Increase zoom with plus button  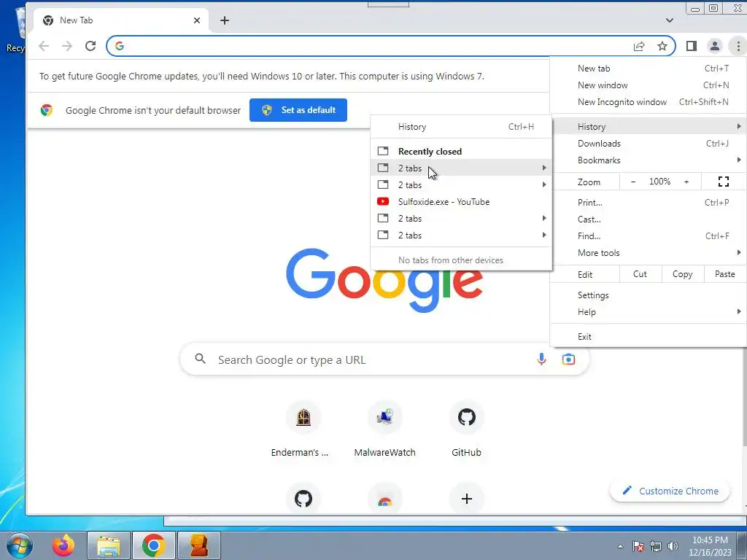tap(686, 182)
